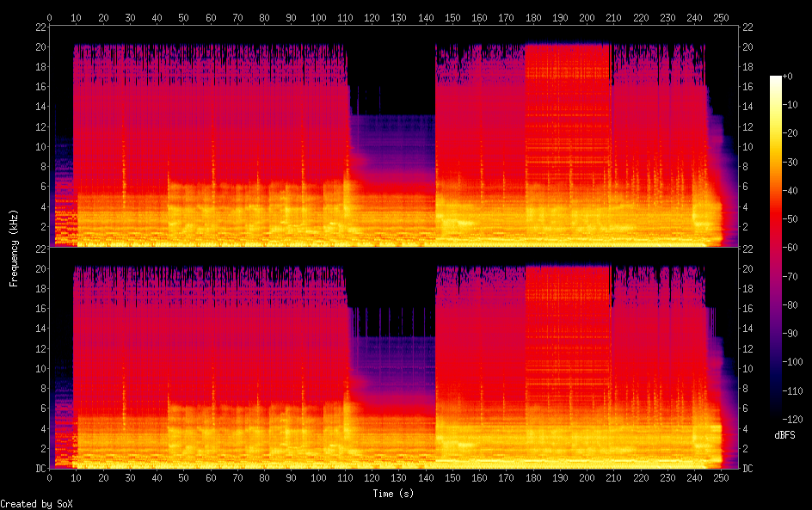Click the 250 tick on bottom time axis
This screenshot has height=510, width=812.
(x=722, y=478)
